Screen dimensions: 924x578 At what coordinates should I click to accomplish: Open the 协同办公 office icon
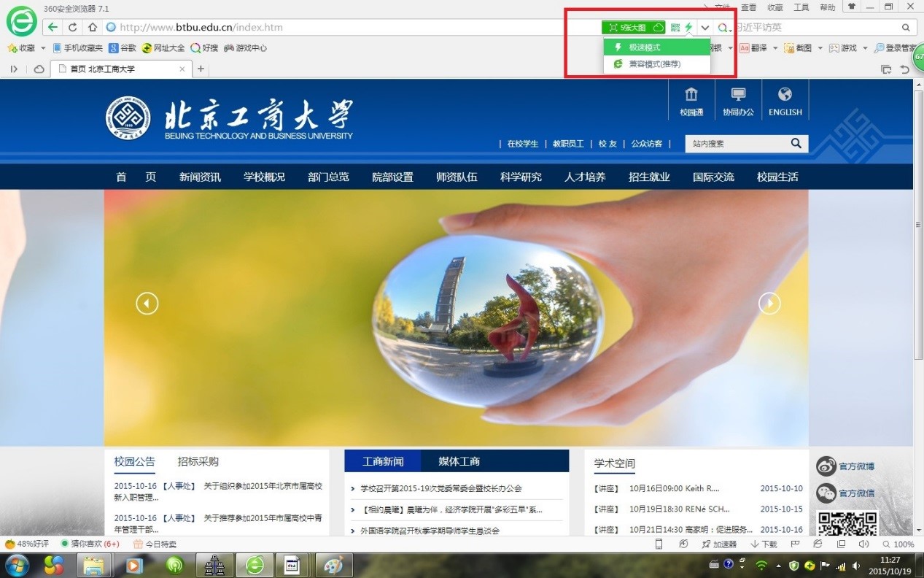click(x=738, y=101)
